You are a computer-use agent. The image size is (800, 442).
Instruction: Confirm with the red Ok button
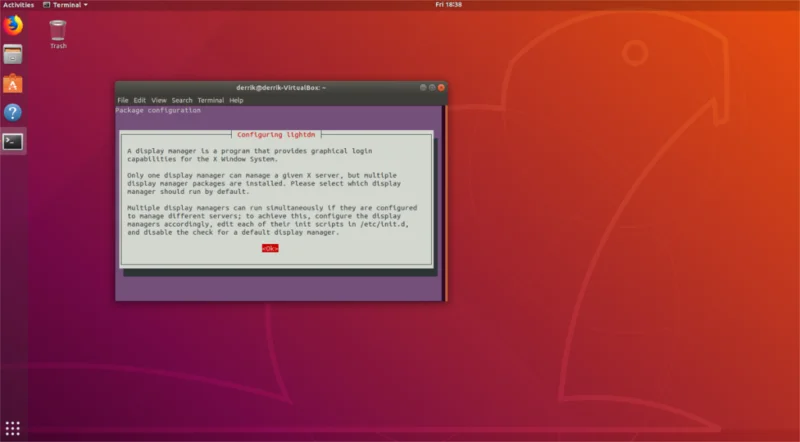pyautogui.click(x=270, y=248)
